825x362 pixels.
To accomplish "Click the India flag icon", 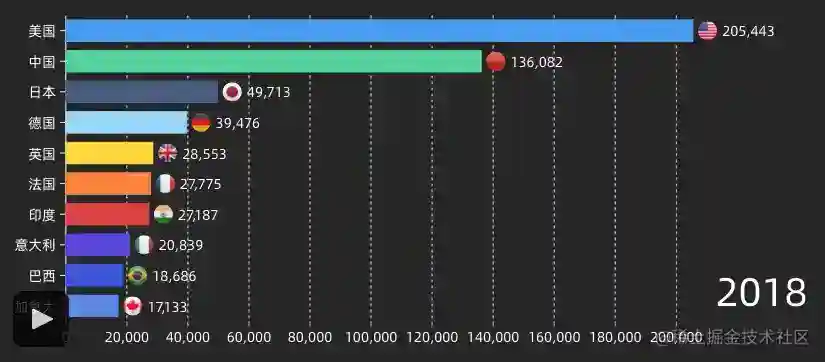I will [163, 214].
